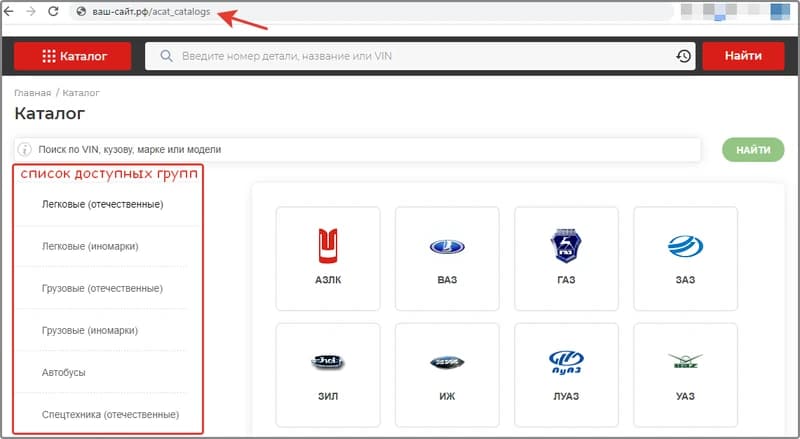The image size is (800, 439).
Task: Go to Главная breadcrumb link
Action: click(33, 93)
